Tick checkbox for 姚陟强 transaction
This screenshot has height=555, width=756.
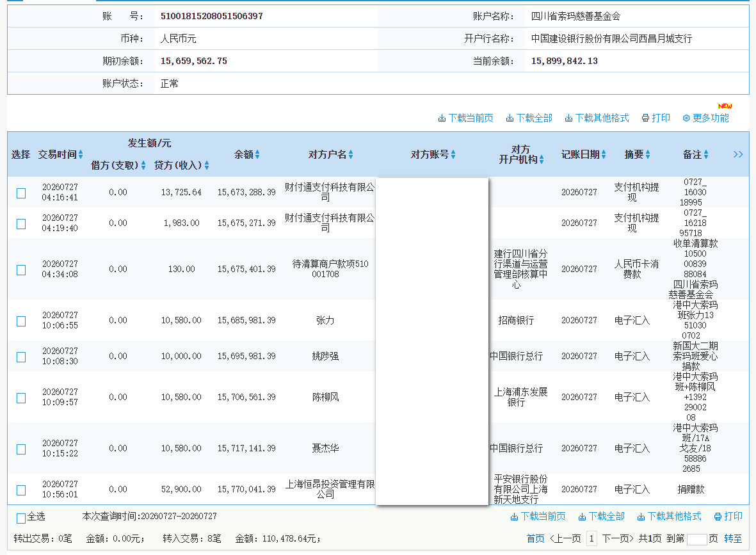(x=21, y=357)
